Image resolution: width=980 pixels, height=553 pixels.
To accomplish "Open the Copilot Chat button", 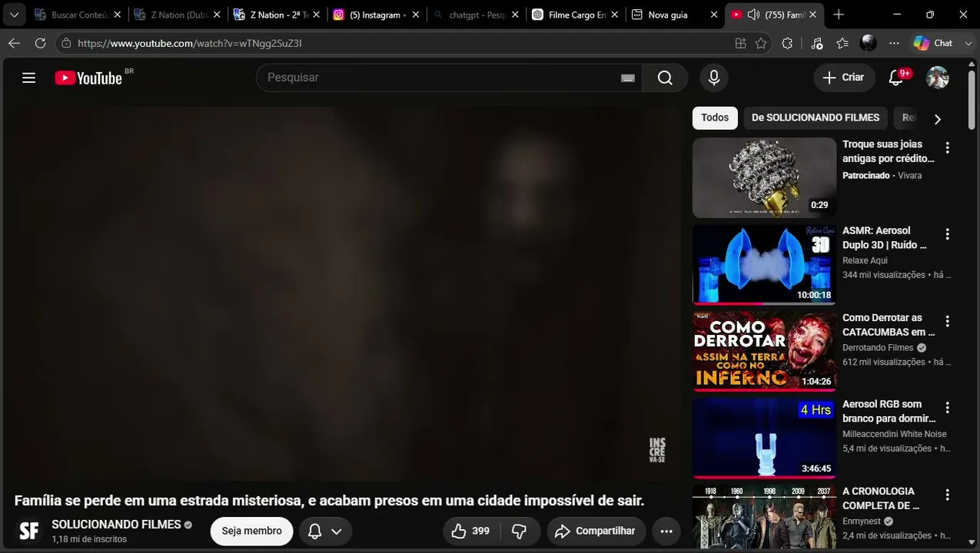I will pyautogui.click(x=934, y=43).
